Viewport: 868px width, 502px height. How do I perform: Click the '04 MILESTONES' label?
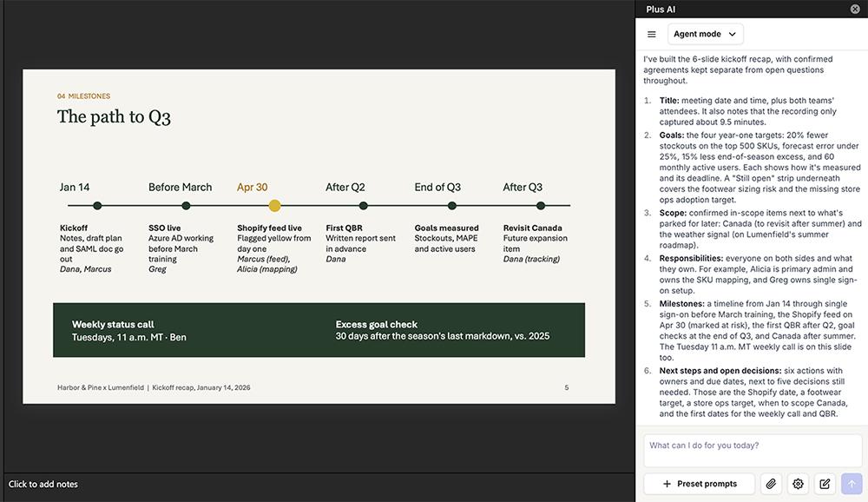click(83, 96)
